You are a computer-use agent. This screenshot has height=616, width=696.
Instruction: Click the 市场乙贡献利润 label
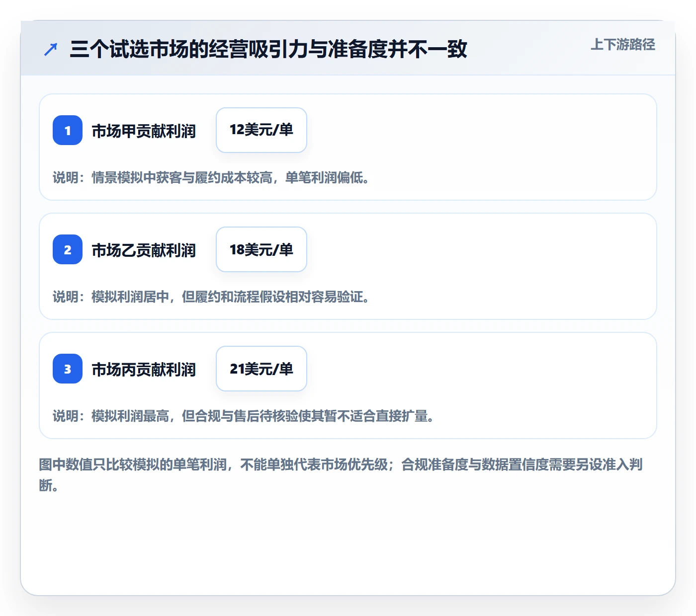(144, 250)
